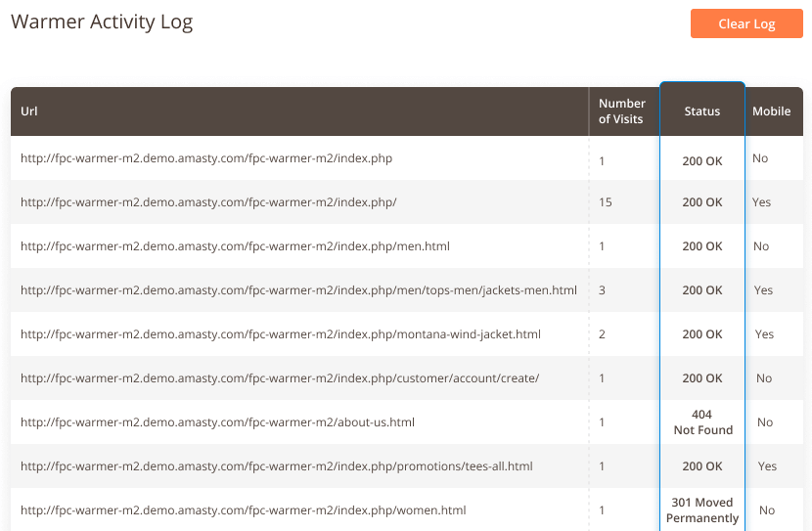Open the index.php/ URL with 15 visits
The height and width of the screenshot is (531, 812).
208,202
